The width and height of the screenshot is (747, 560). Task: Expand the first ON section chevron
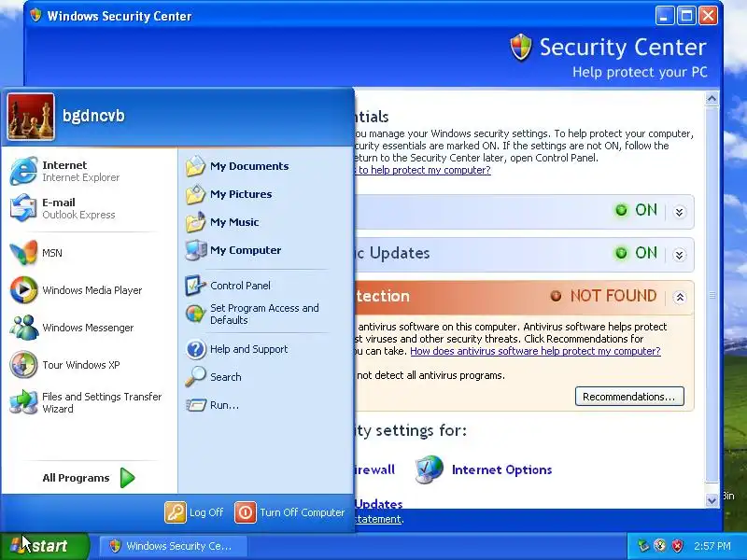click(x=680, y=212)
